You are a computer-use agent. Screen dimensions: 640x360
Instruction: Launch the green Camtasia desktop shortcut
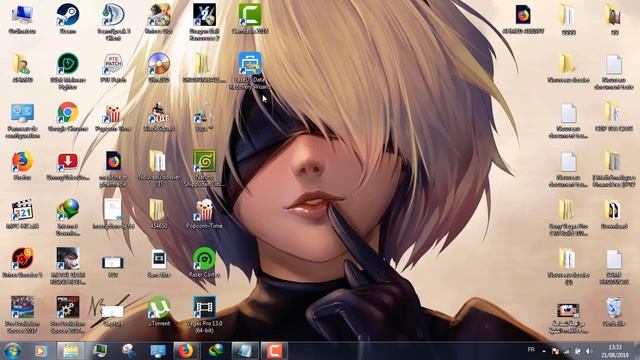pyautogui.click(x=250, y=18)
